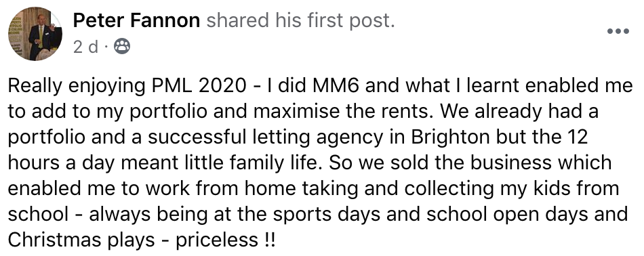
Task: Open Peter Fannon's profile picture
Action: click(x=35, y=34)
